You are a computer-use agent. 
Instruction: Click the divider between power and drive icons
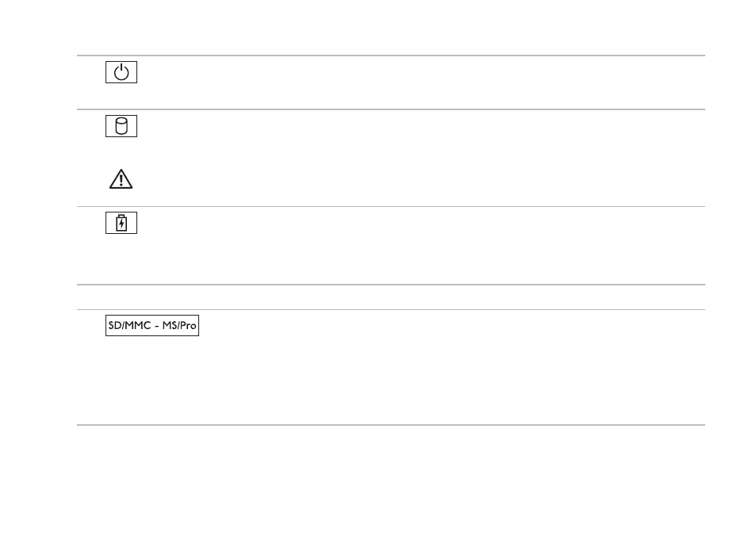coord(391,109)
